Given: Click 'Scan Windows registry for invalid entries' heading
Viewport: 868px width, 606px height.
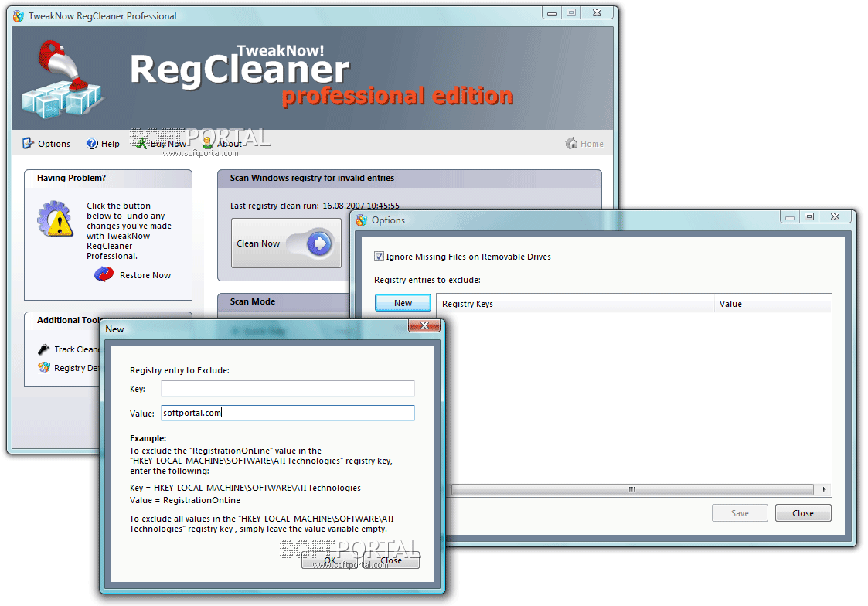Looking at the screenshot, I should point(312,178).
